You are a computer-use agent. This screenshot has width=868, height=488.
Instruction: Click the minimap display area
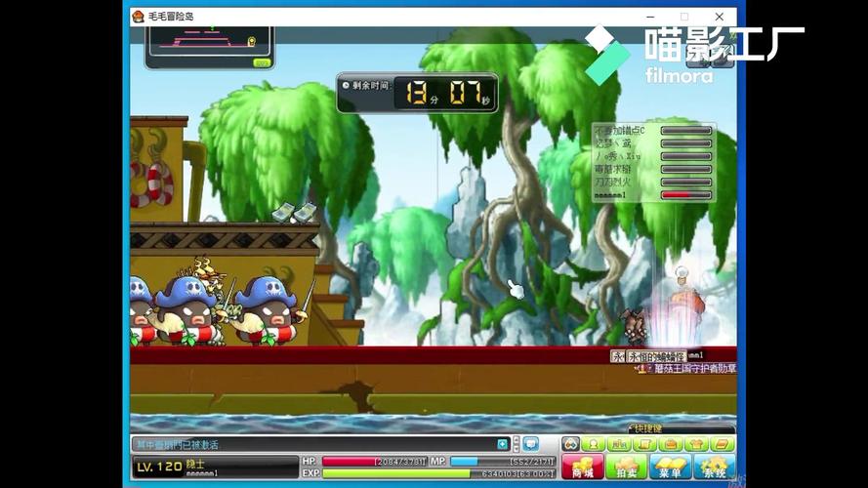coord(209,40)
